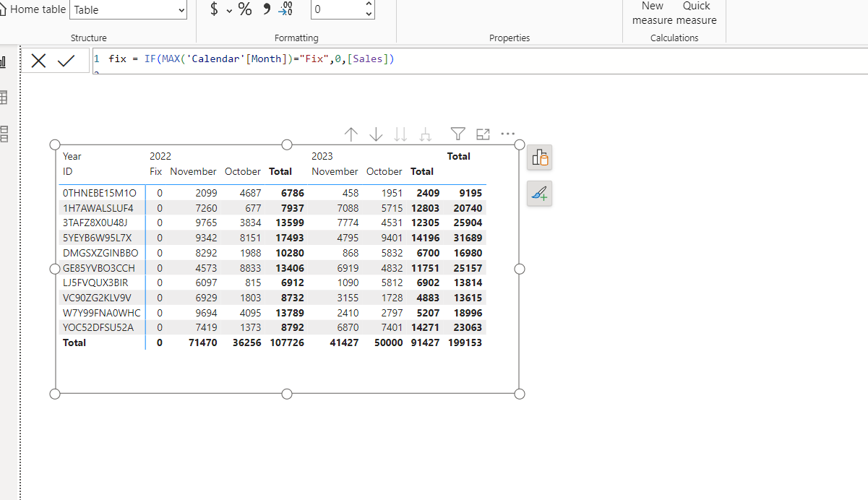Decrease decimal places with down stepper
This screenshot has height=500, width=868.
pos(369,14)
